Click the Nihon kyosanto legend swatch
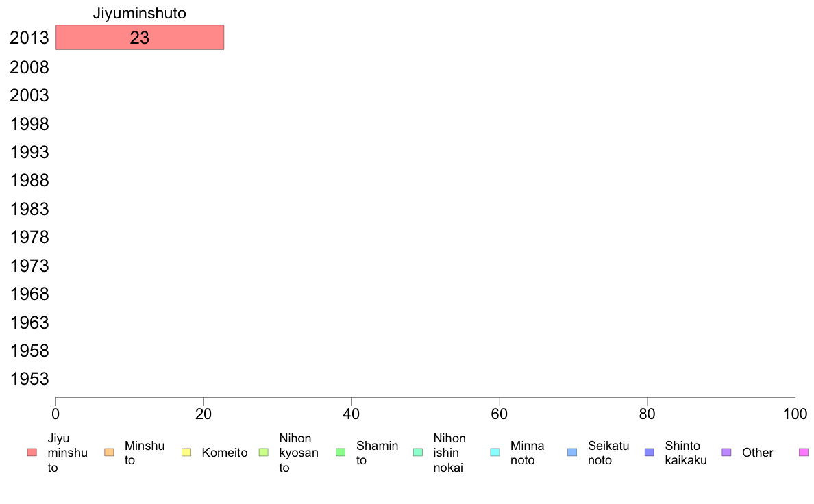The width and height of the screenshot is (814, 504). [264, 452]
